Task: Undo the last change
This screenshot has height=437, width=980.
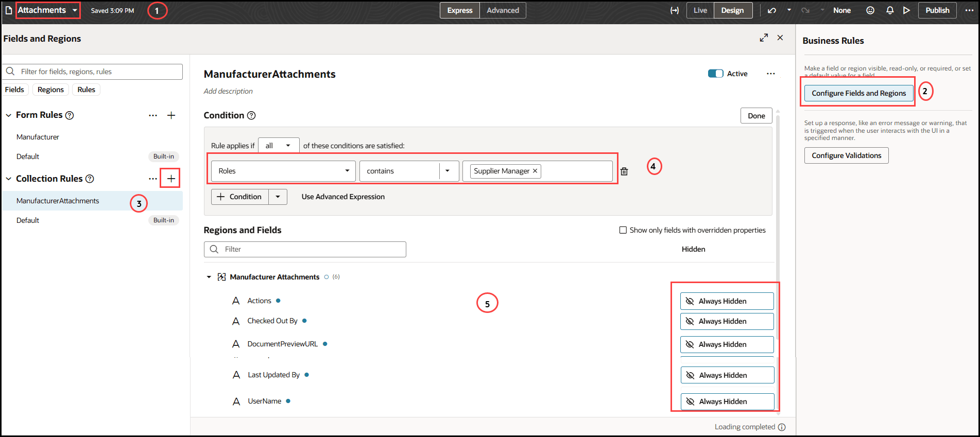Action: [771, 10]
